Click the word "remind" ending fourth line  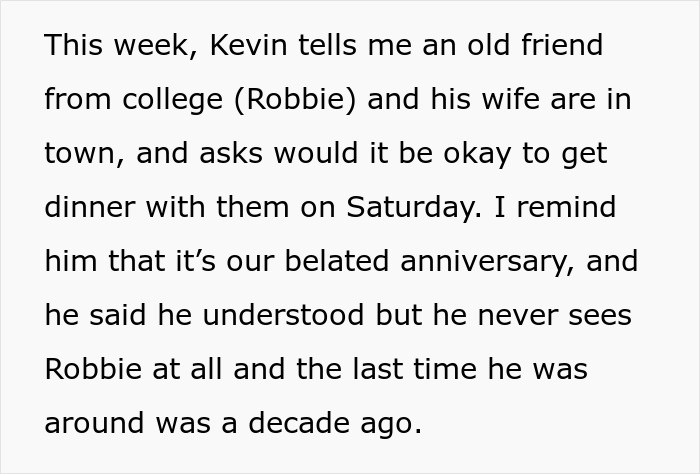[x=567, y=207]
